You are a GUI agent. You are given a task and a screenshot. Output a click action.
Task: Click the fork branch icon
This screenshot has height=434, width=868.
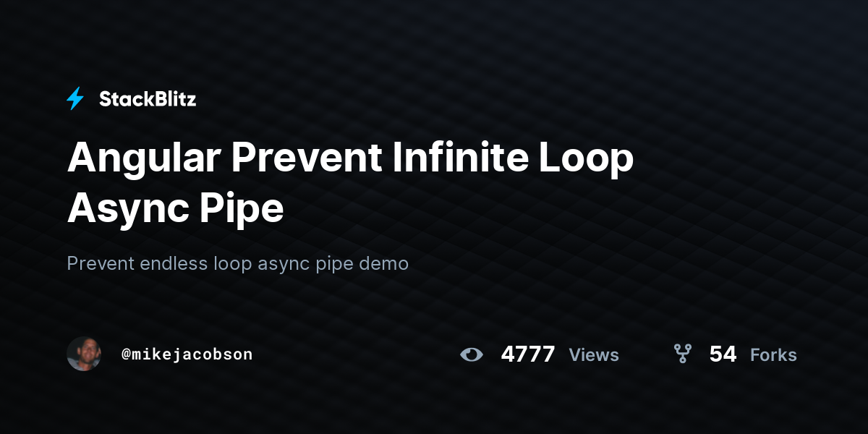[682, 354]
